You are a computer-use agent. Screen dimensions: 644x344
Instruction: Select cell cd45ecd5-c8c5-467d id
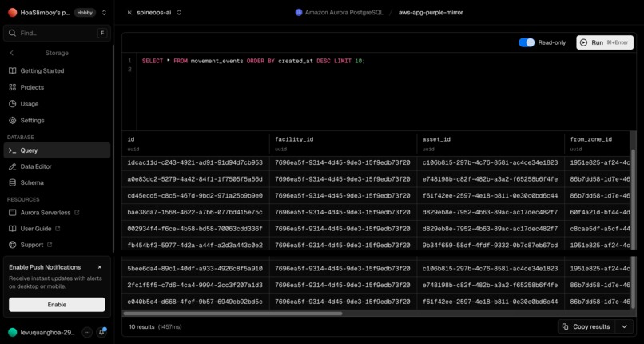pos(195,196)
